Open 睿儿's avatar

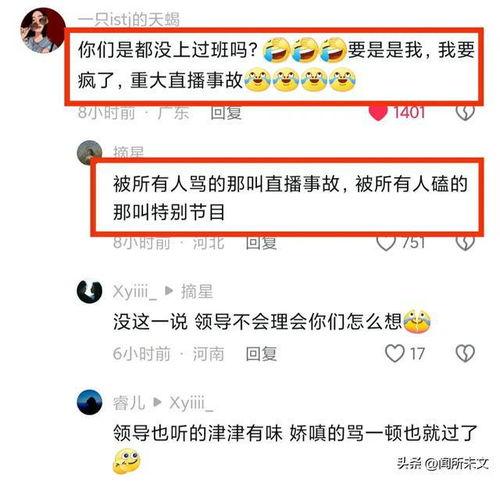(89, 402)
